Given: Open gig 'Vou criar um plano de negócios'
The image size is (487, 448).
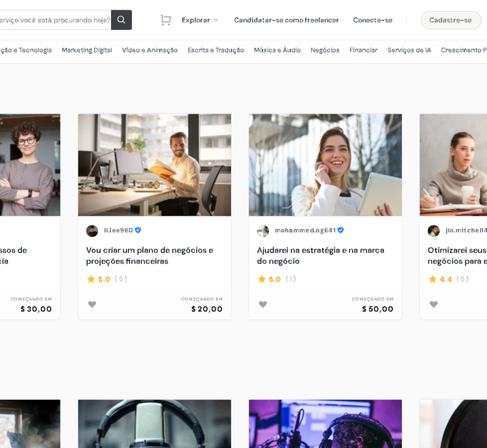Looking at the screenshot, I should click(150, 256).
